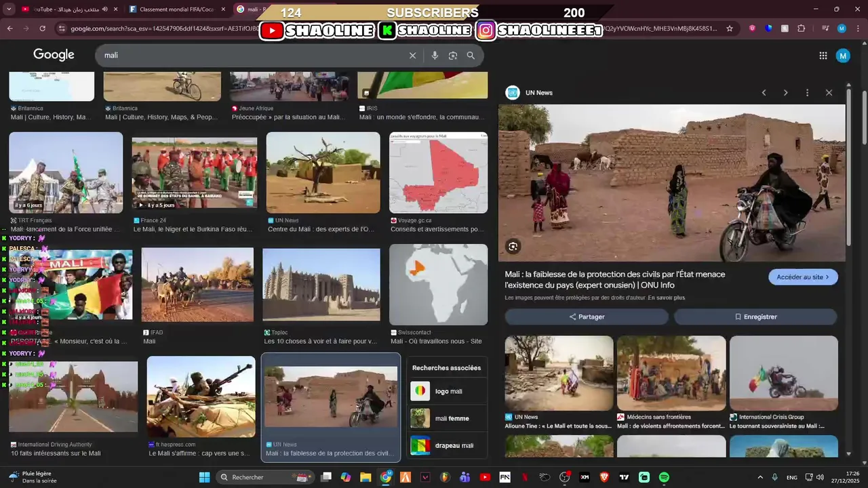Image resolution: width=868 pixels, height=488 pixels.
Task: Reload the current Google page
Action: click(42, 28)
